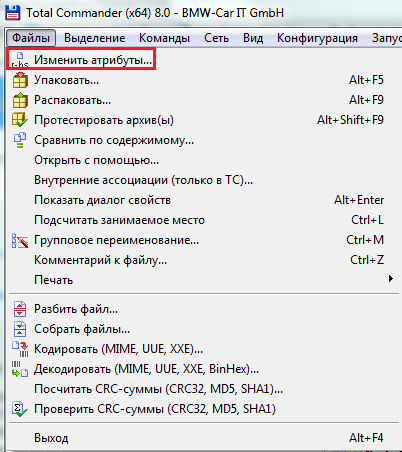Viewport: 402px width, 452px height.
Task: Click the Alt+F4 shortcut text
Action: 366,438
